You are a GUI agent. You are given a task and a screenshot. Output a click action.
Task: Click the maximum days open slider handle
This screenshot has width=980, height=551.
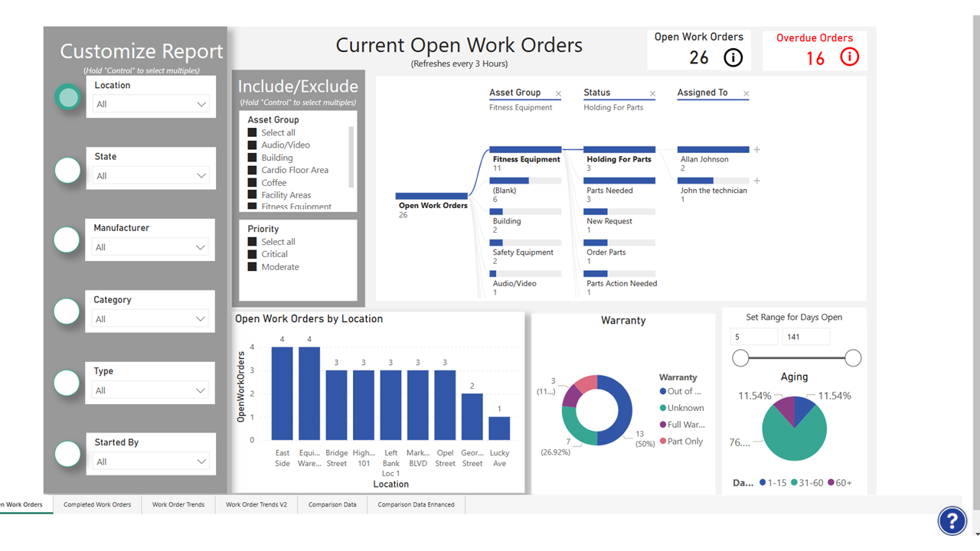[x=853, y=358]
